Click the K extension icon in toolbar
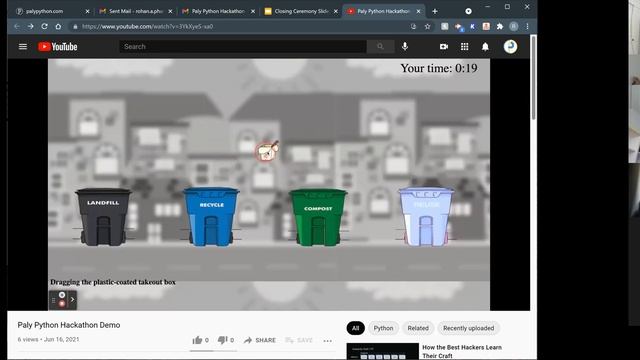 click(x=472, y=26)
